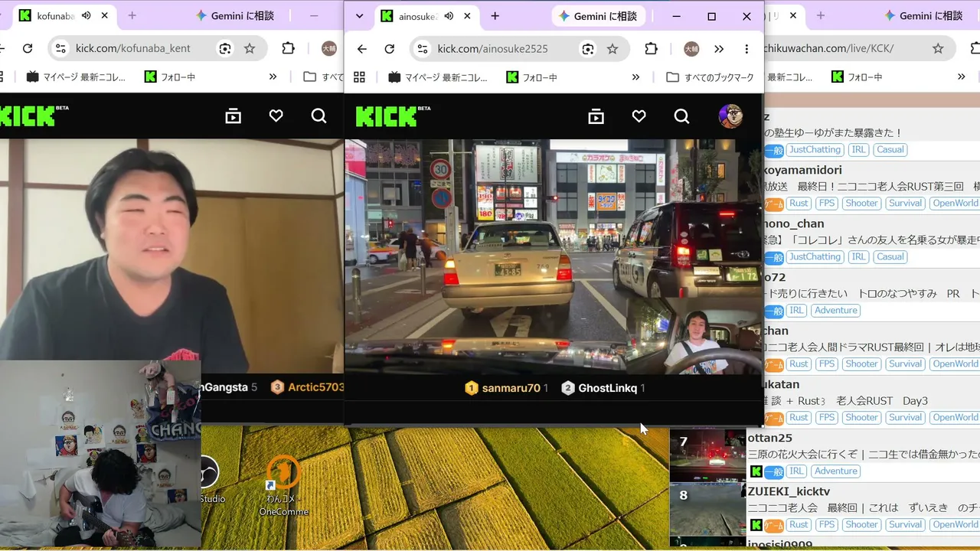Screen dimensions: 980x551
Task: View site info for kick.com/ainosuke2525
Action: coord(422,49)
